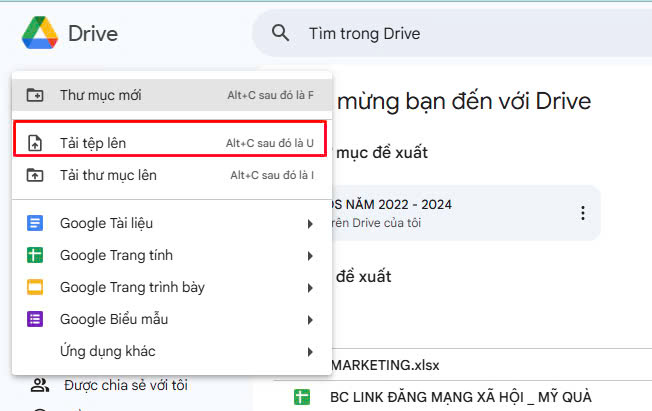652x411 pixels.
Task: Expand Google Tài liệu submenu arrow
Action: tap(310, 224)
